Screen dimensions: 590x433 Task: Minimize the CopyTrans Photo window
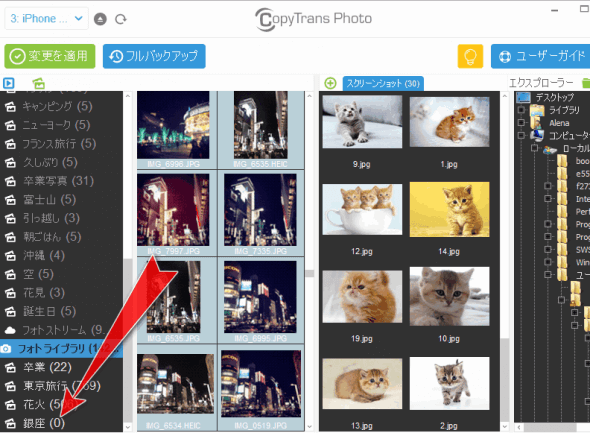coord(555,11)
